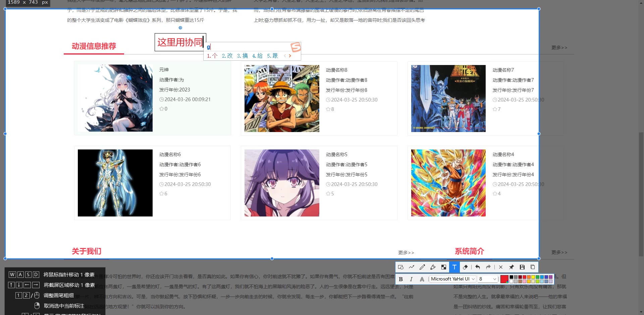
Task: Click 更多>> beside 动漫信息推荐
Action: tap(559, 48)
